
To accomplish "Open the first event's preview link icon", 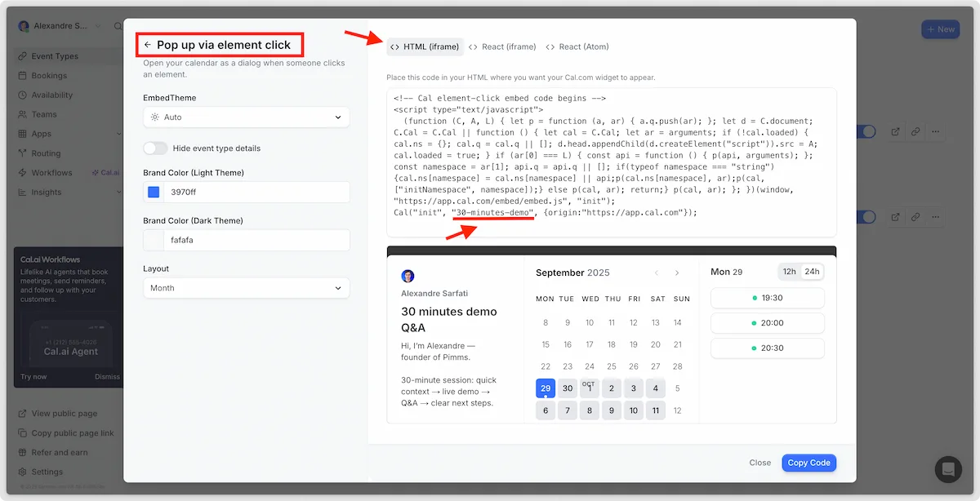I will 895,131.
